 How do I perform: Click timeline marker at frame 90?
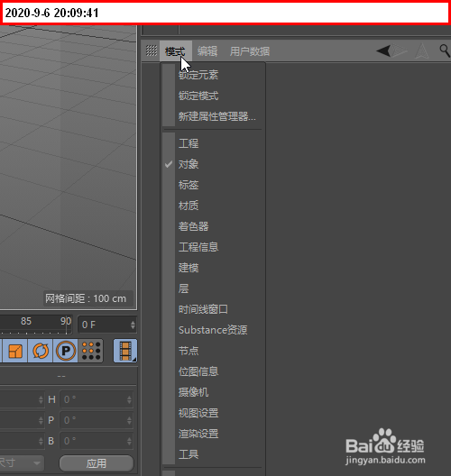(x=66, y=321)
